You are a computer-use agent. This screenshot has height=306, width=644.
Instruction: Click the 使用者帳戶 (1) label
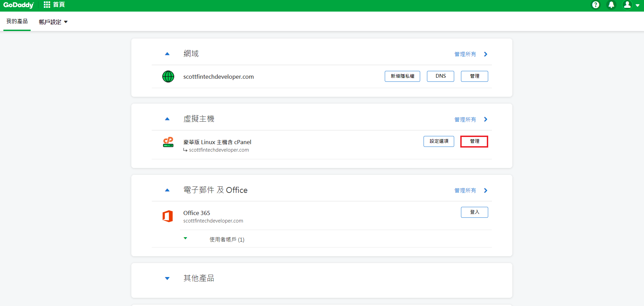227,240
